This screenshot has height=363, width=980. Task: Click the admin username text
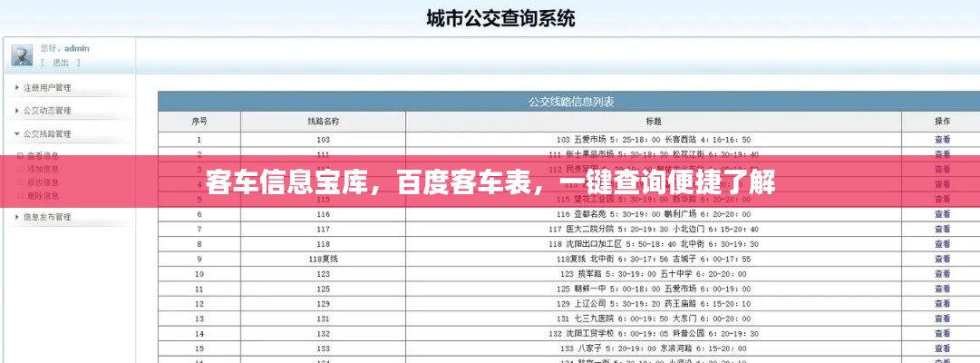[77, 48]
